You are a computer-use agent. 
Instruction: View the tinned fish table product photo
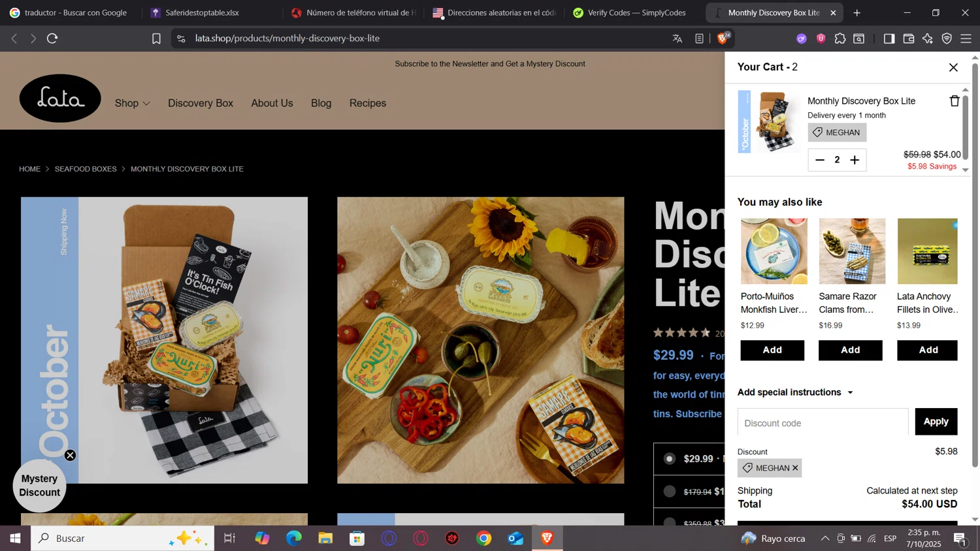(x=480, y=340)
